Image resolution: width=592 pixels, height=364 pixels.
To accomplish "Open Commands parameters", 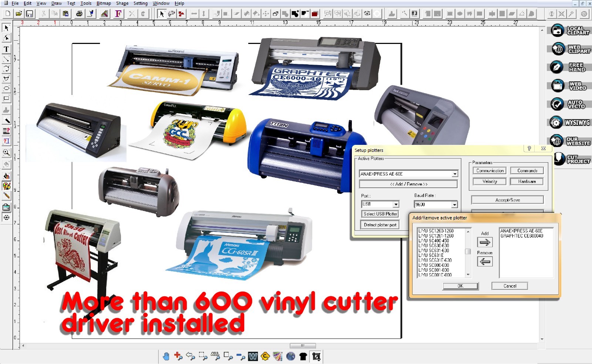I will (x=527, y=171).
